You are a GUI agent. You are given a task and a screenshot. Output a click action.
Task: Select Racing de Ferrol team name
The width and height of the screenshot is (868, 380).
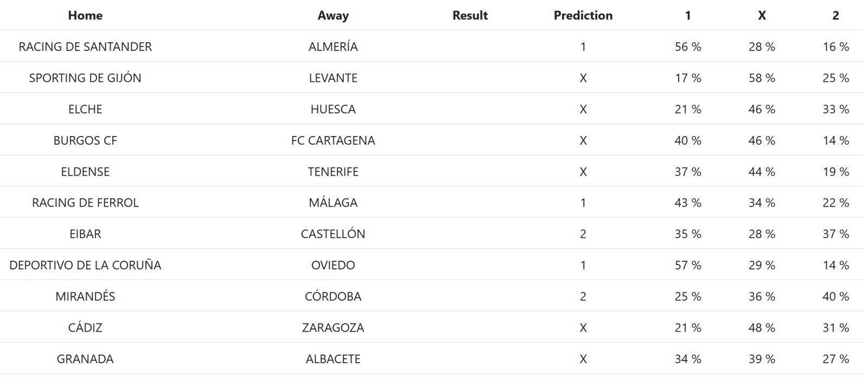click(x=85, y=203)
